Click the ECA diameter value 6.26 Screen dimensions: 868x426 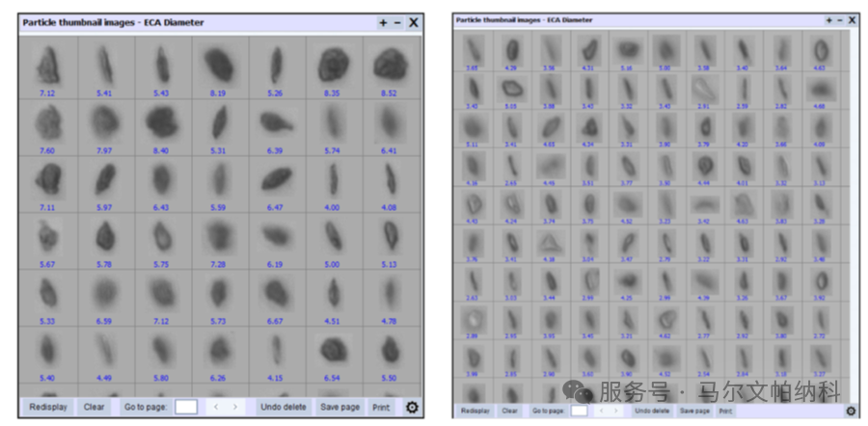(218, 377)
